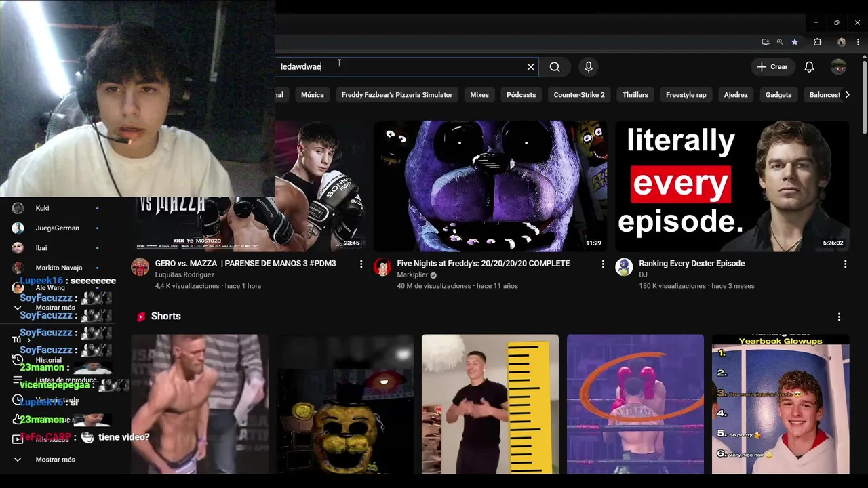Select the Freestyle rap chip
Screen dimensions: 868x488
686,95
